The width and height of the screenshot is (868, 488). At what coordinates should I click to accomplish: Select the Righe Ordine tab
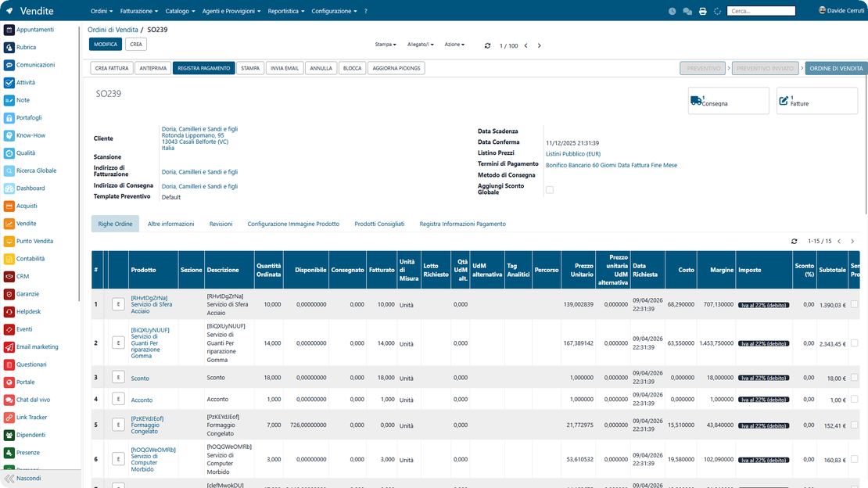coord(115,224)
